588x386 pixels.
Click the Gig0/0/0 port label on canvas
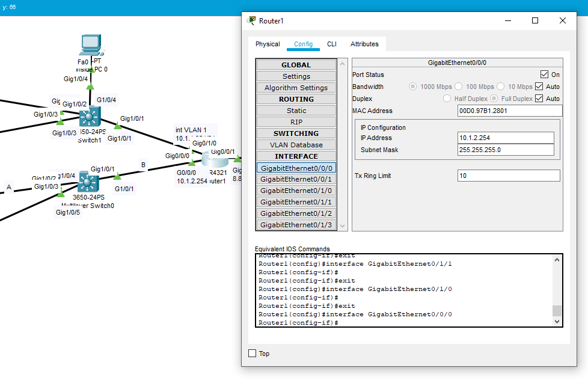(x=177, y=156)
